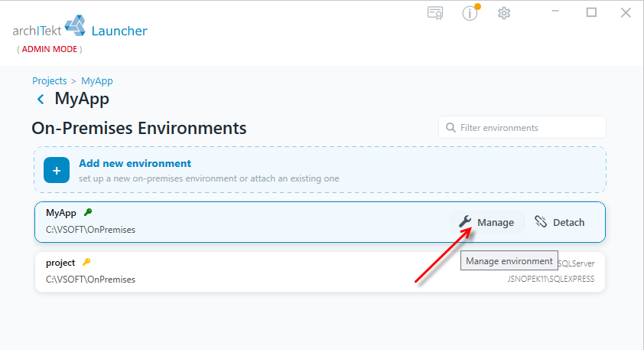Click the blue plus add-environment icon

pyautogui.click(x=57, y=170)
